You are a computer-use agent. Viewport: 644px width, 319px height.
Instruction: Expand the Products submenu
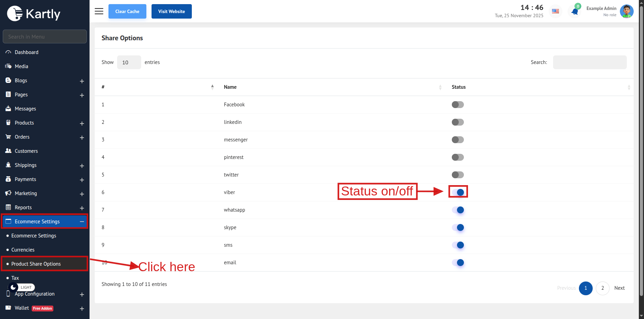82,123
